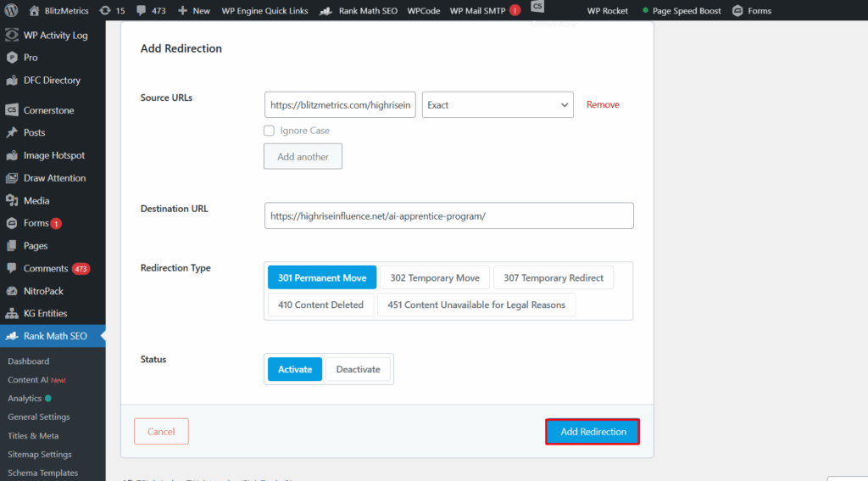Go to Sitemap Settings in sidebar
The height and width of the screenshot is (481, 868).
pos(40,454)
